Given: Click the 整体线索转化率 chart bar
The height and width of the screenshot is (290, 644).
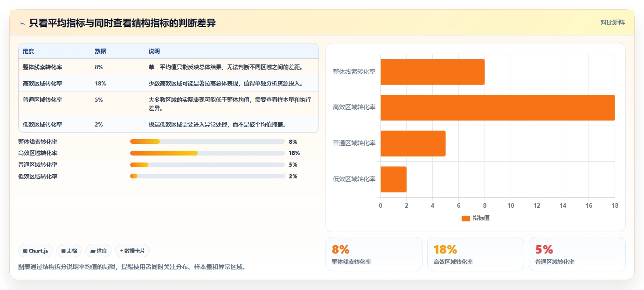Looking at the screenshot, I should [x=433, y=72].
